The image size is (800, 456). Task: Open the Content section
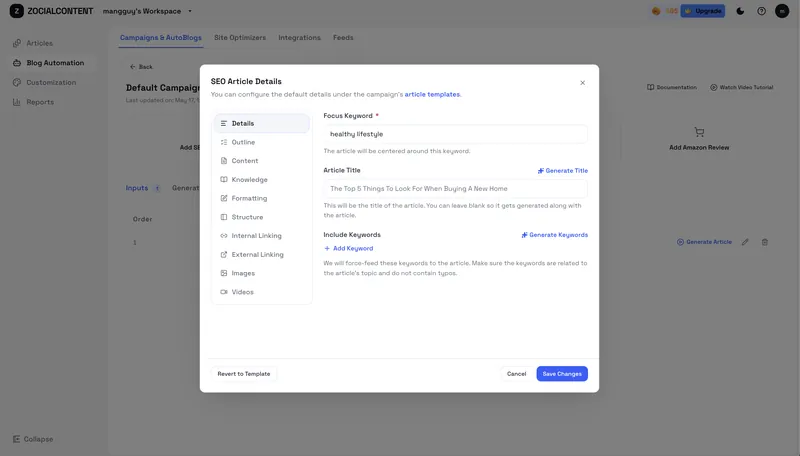[x=261, y=161]
